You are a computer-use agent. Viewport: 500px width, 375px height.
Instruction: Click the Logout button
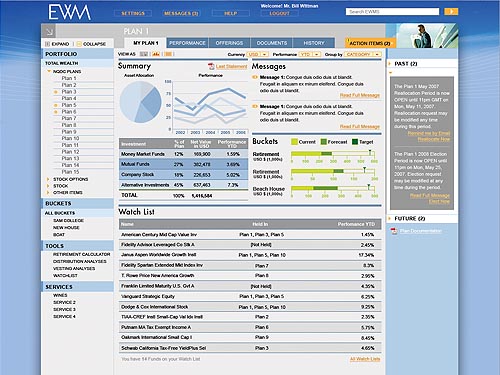pyautogui.click(x=279, y=13)
